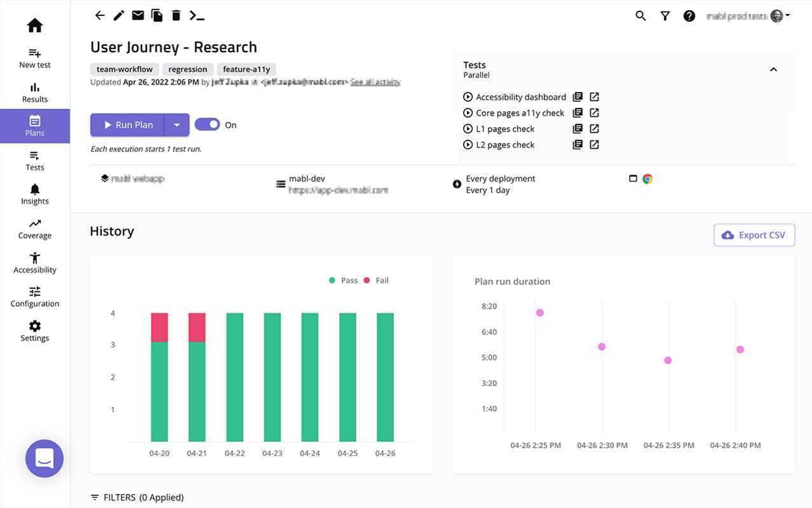812x508 pixels.
Task: Click the duplicate plan copy icon
Action: (x=157, y=16)
